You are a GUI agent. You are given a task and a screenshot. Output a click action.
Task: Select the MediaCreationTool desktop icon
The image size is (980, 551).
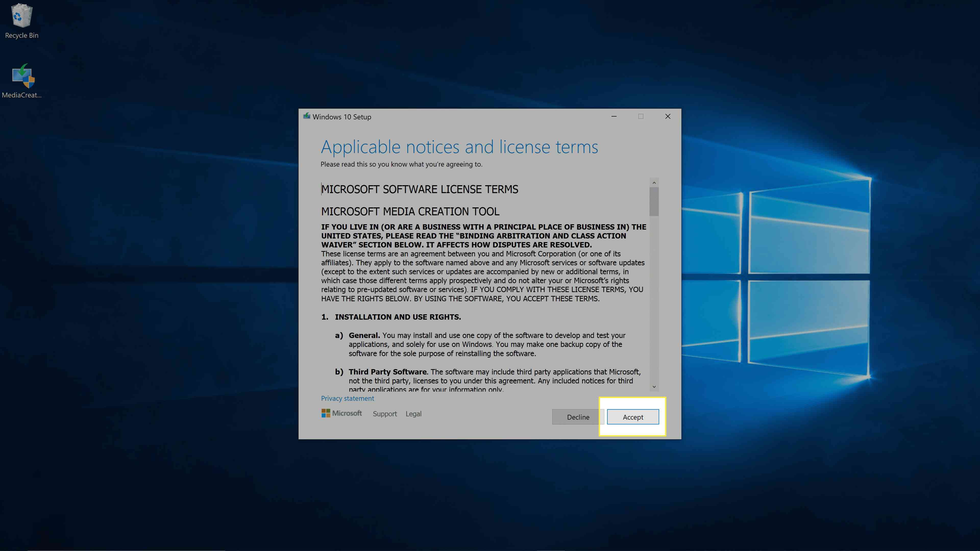[22, 81]
